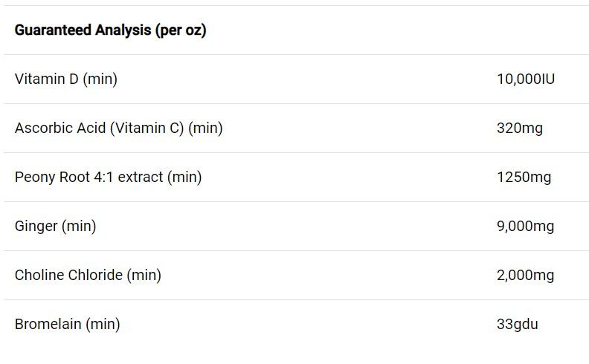This screenshot has width=589, height=364.
Task: Click the Bromelain (min) label
Action: [x=67, y=324]
